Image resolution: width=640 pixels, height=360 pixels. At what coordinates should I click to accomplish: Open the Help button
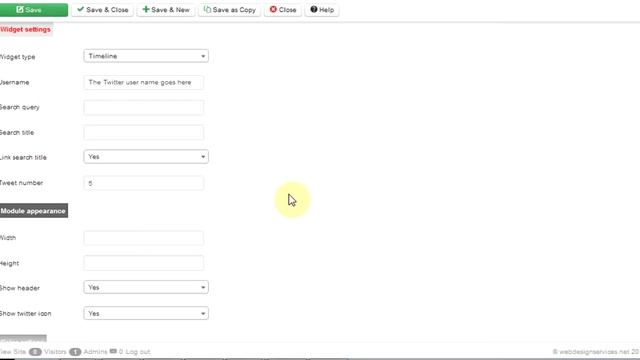pos(322,10)
